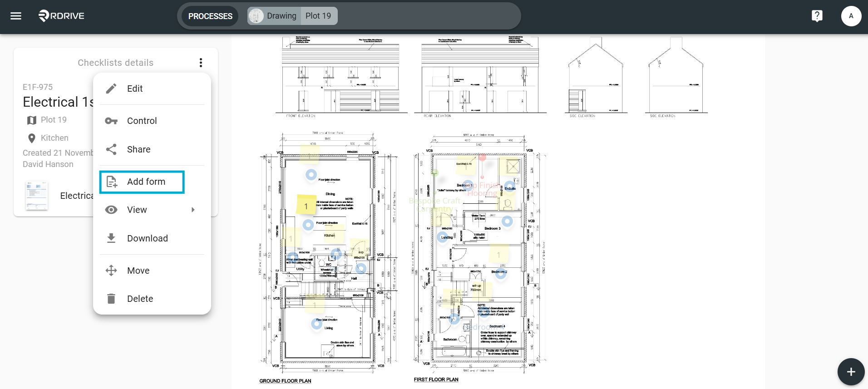This screenshot has height=389, width=868.
Task: Click the 'David Hanson' author name
Action: pos(48,164)
